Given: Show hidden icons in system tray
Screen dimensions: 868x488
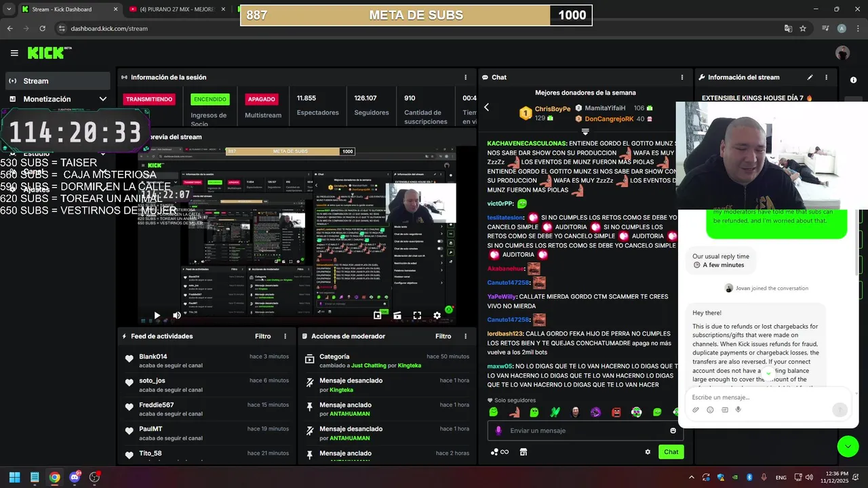Looking at the screenshot, I should 691,477.
